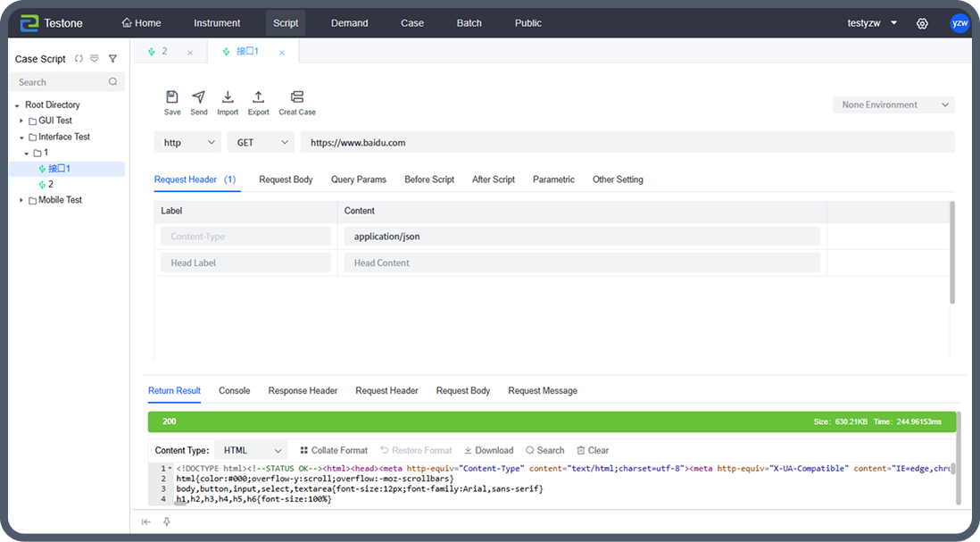Click the request header table scrollbar
Screen dimensions: 980x542
[952, 254]
